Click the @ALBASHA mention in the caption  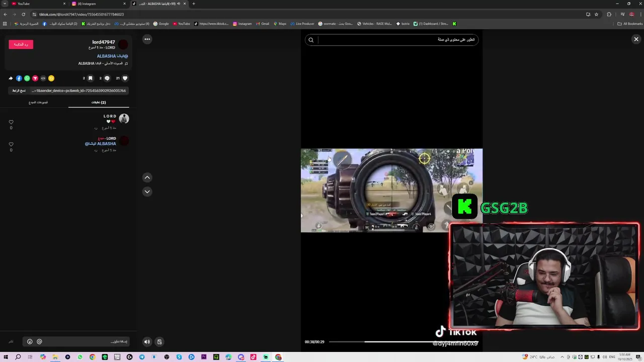(112, 56)
